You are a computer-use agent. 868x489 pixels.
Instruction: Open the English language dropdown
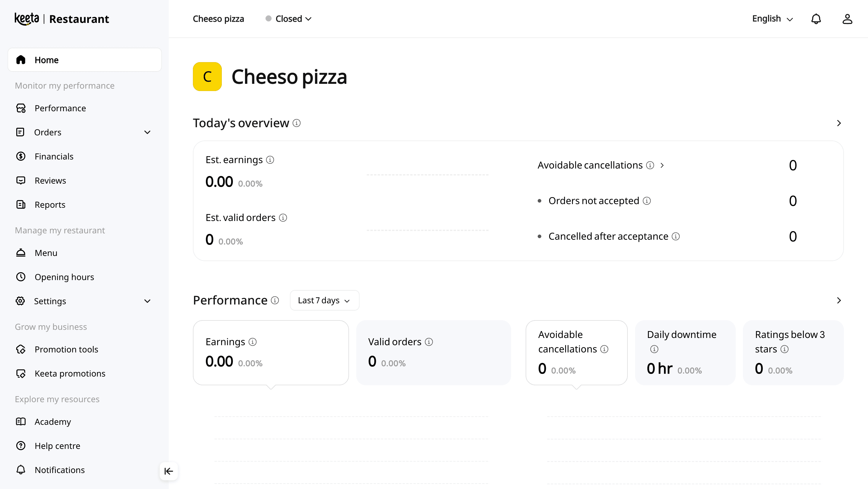pyautogui.click(x=772, y=19)
